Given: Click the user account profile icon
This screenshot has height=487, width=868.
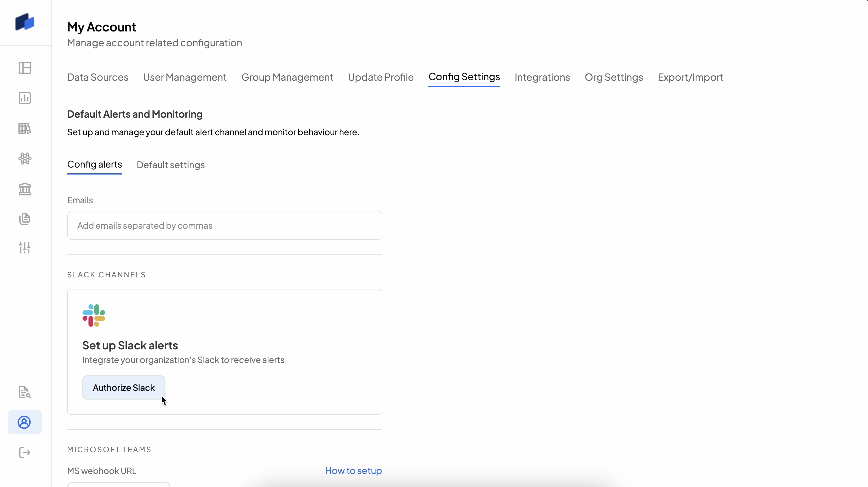Looking at the screenshot, I should click(24, 422).
